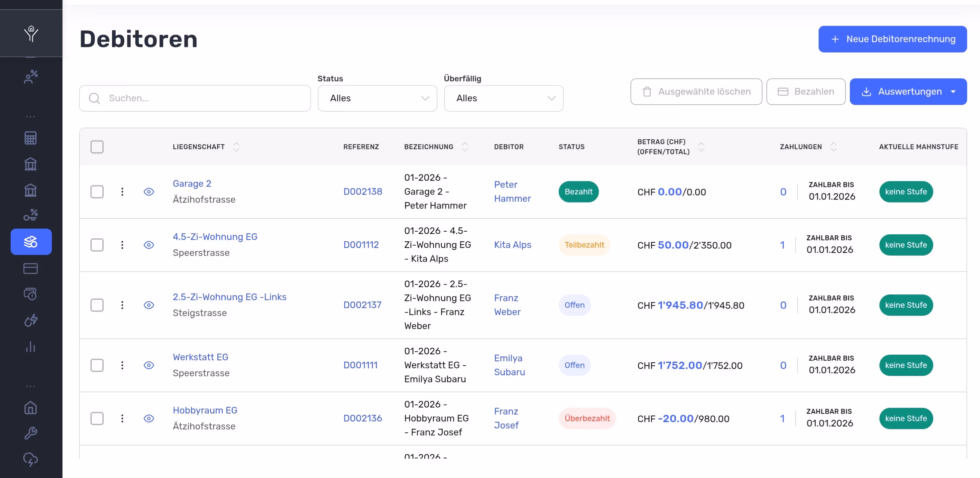Tick the select-all checkbox in table header
Screen dimensions: 980x478
pos(97,147)
